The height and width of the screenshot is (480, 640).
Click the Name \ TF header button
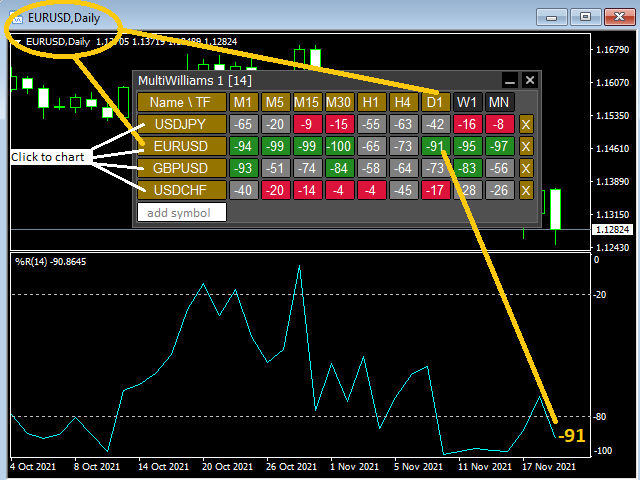pos(182,102)
